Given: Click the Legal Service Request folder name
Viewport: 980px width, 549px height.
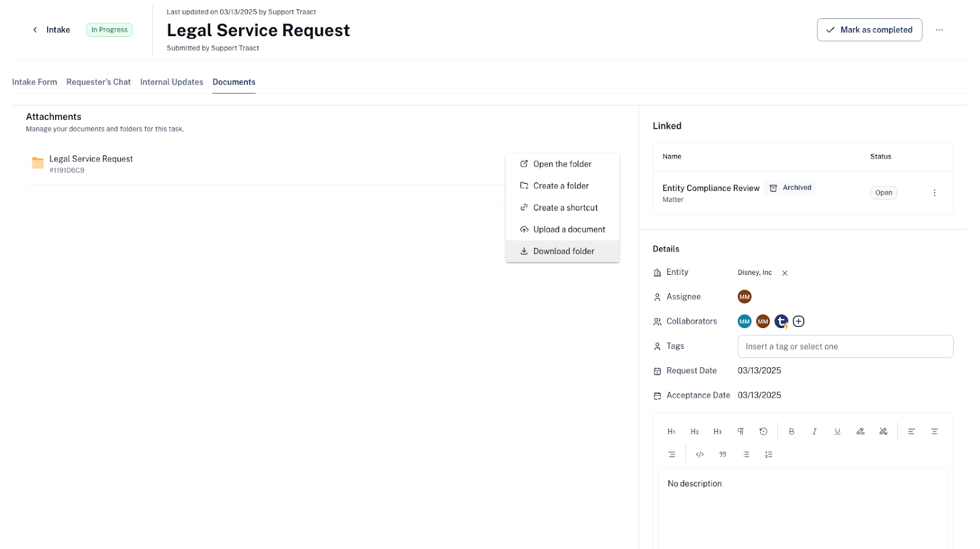Looking at the screenshot, I should [91, 159].
